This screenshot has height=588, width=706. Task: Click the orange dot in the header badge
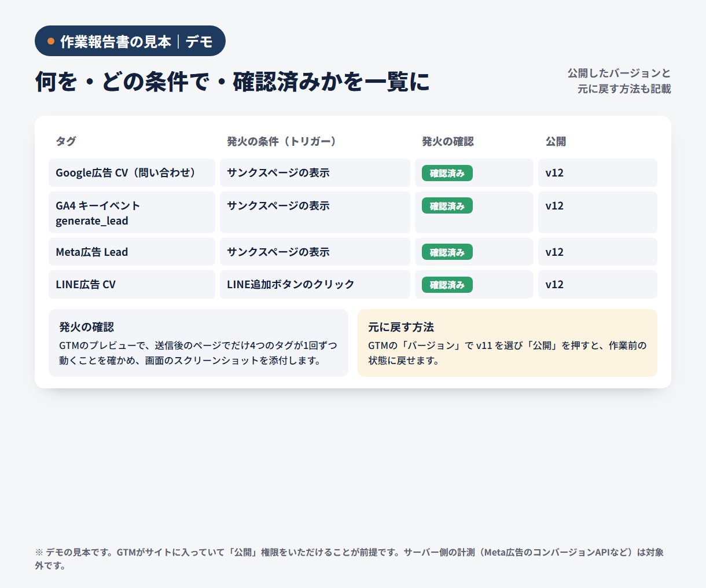(x=51, y=41)
